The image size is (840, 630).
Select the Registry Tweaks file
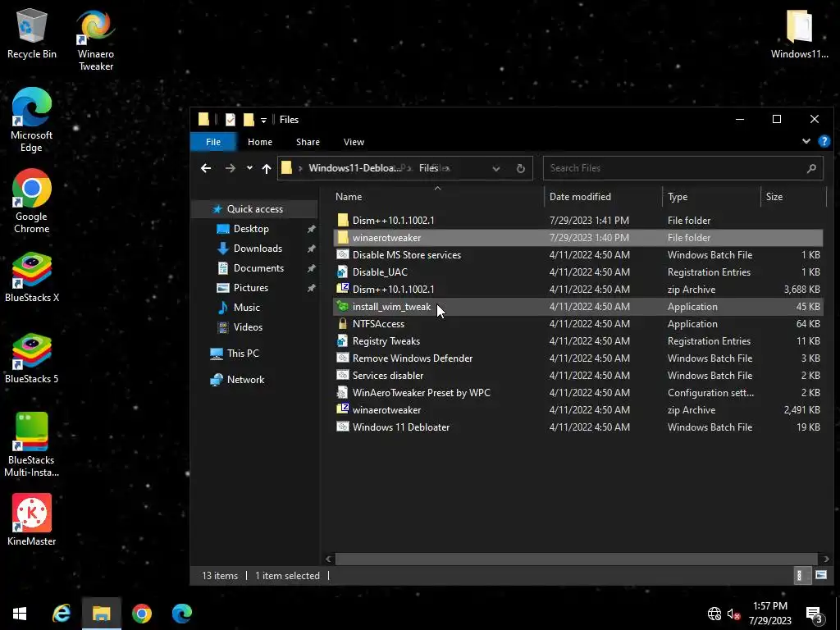(x=577, y=340)
